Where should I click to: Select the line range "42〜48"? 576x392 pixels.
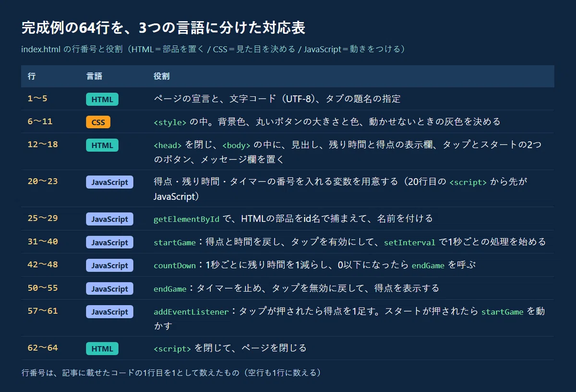[x=43, y=264]
